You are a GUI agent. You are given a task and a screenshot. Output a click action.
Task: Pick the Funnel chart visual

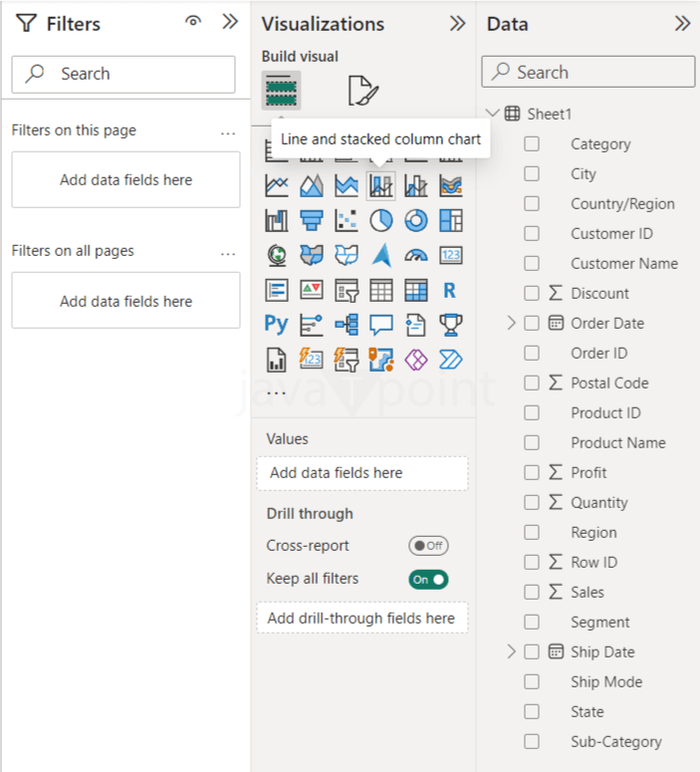[312, 220]
